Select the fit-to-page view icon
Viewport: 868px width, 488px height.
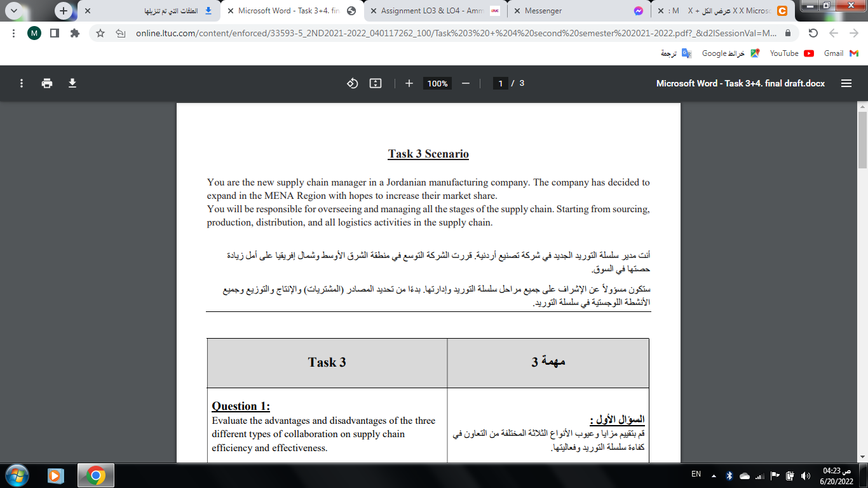pos(375,83)
